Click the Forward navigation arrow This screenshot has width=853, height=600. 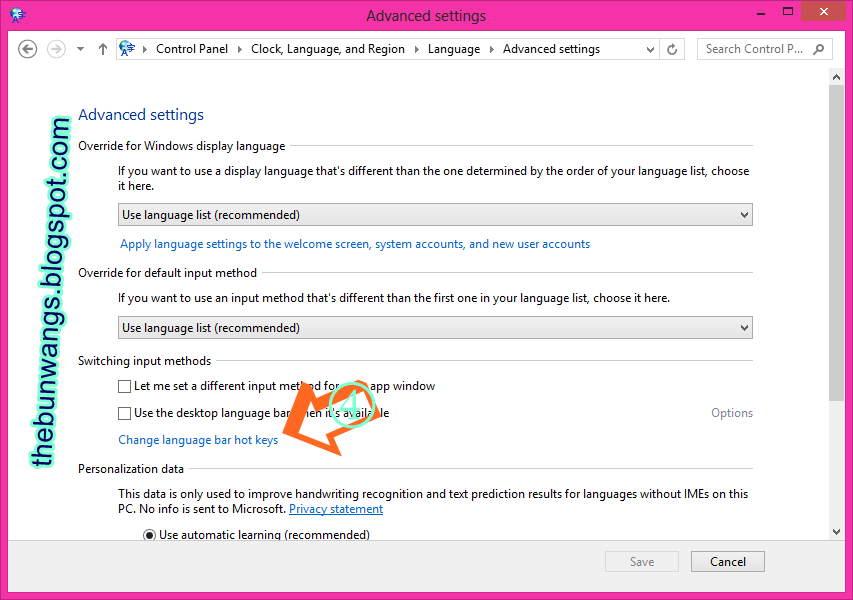(54, 48)
